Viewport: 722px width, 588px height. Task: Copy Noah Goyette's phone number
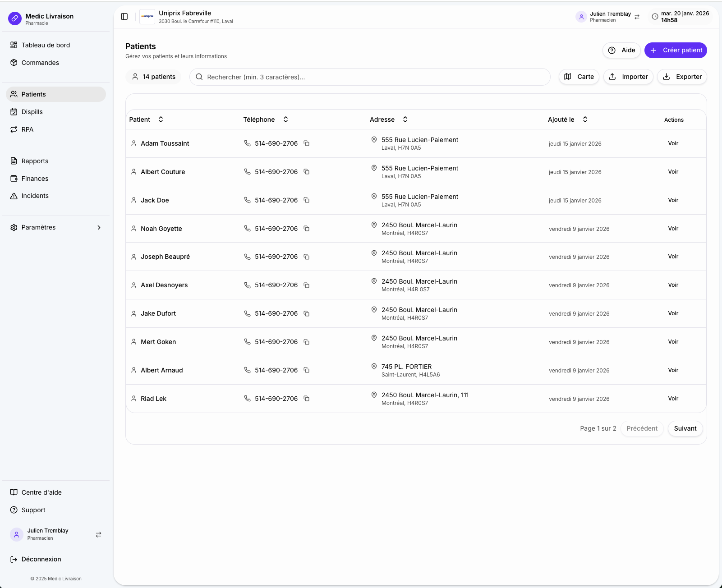[x=306, y=229]
